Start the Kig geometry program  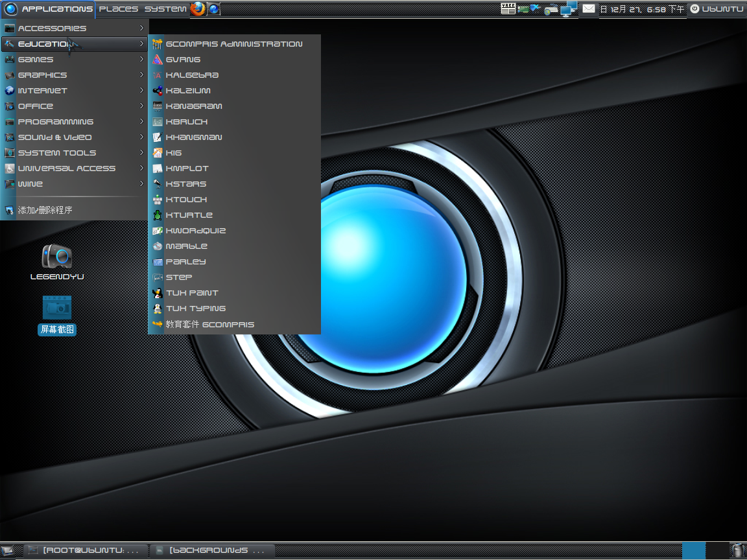click(173, 152)
